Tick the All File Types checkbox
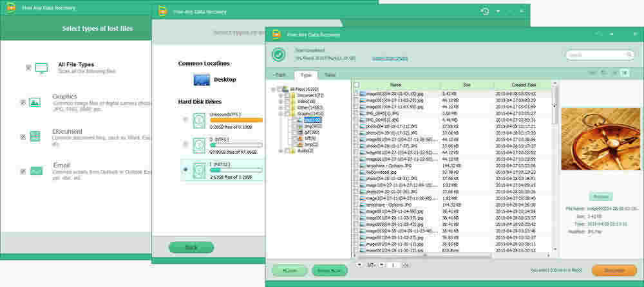This screenshot has height=287, width=644. point(28,68)
